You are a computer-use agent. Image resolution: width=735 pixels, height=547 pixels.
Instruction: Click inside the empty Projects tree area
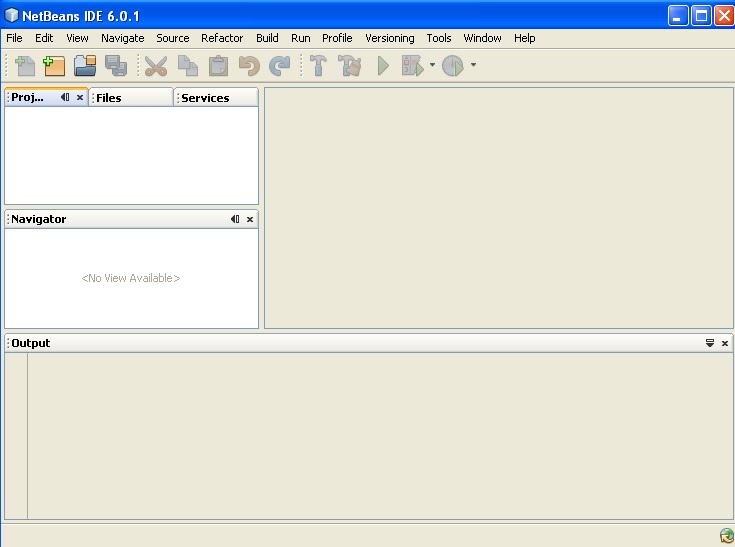pos(131,155)
